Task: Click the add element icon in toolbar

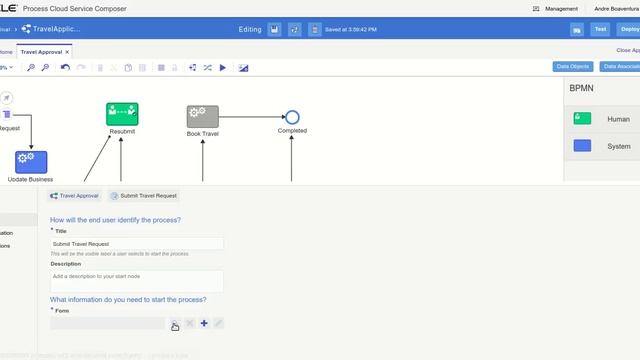Action: point(193,68)
